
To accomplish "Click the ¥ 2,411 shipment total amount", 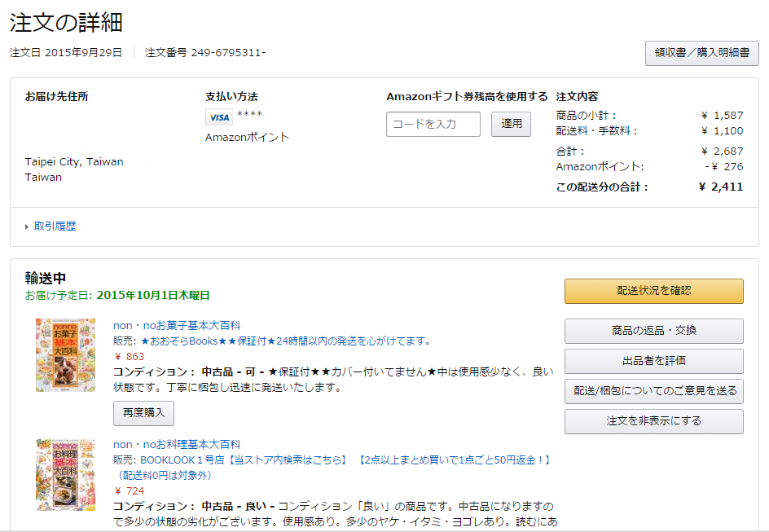I will pyautogui.click(x=721, y=187).
